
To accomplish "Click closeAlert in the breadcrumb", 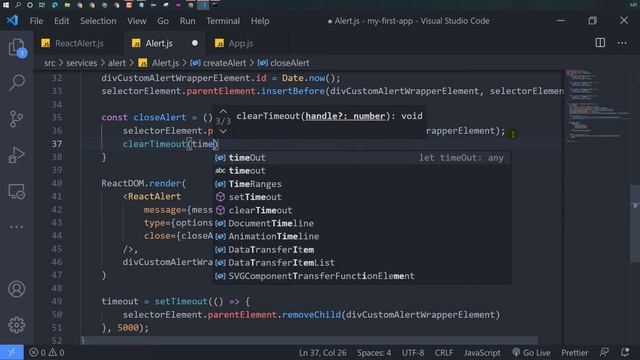I will click(289, 63).
